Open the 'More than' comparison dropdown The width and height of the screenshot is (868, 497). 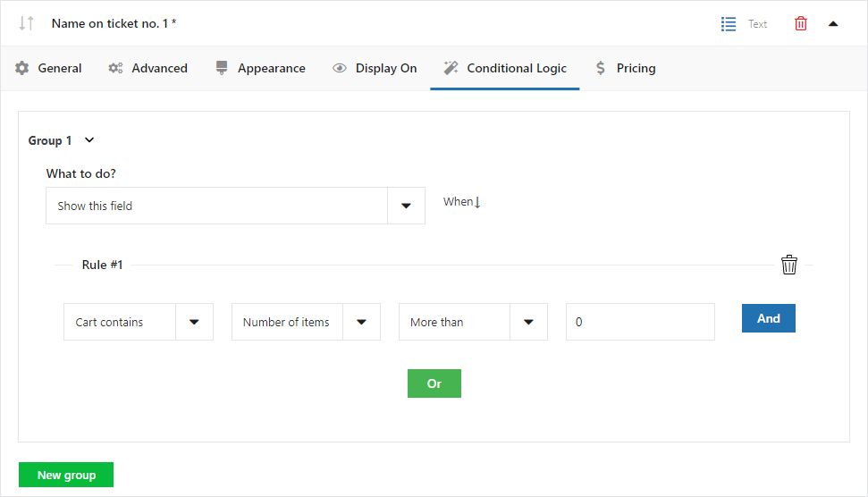pyautogui.click(x=473, y=322)
